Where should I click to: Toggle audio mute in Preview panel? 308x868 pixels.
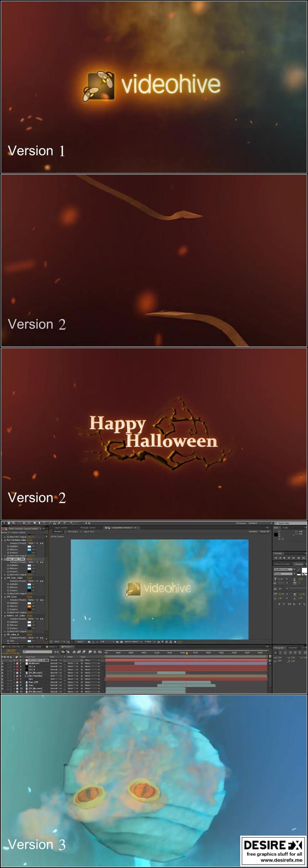299,558
